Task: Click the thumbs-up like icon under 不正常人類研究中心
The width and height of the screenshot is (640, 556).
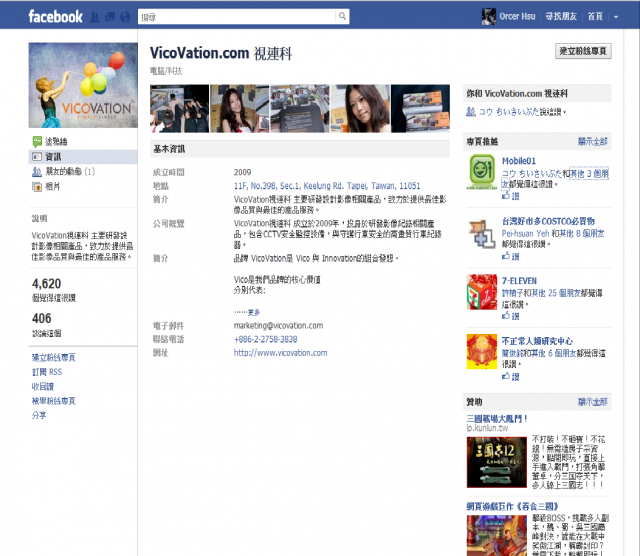Action: (506, 376)
